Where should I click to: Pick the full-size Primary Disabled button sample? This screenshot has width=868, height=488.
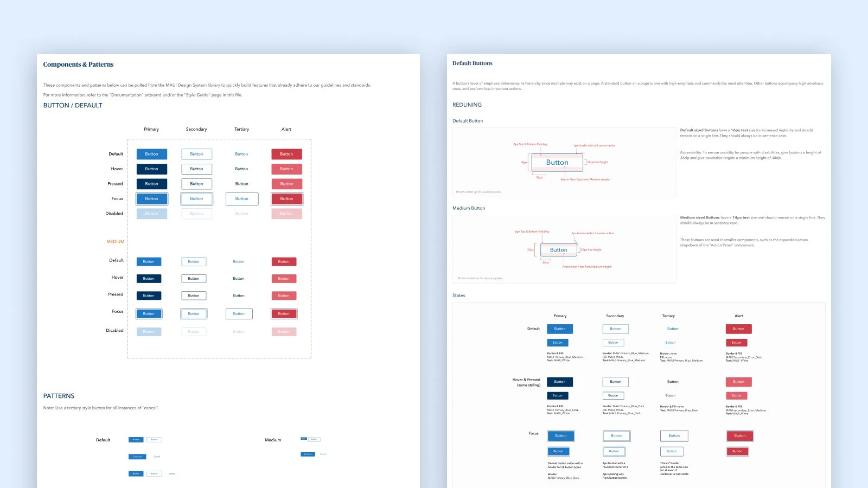point(152,214)
